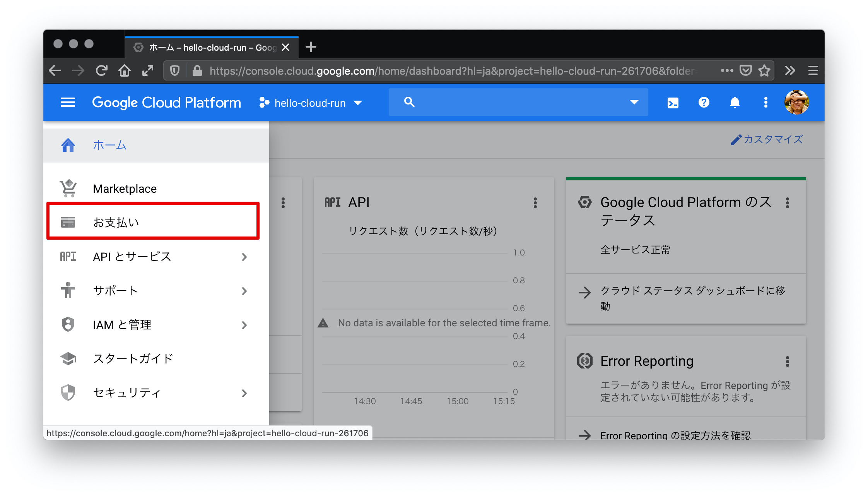Bookmark this page with star
The height and width of the screenshot is (497, 868).
point(764,70)
